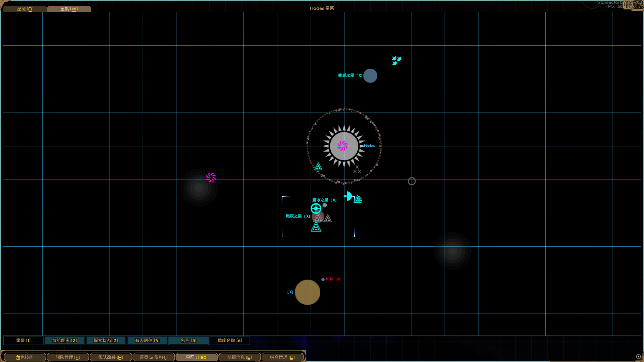
Task: Toggle the 有人居住 [4] filter
Action: [147, 341]
